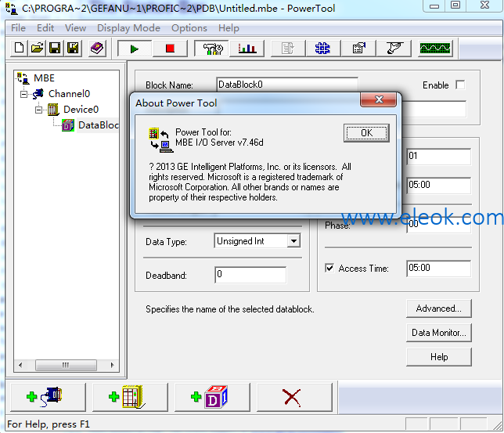Viewport: 504px width, 433px height.
Task: Open a configuration file via folder icon
Action: 37,49
